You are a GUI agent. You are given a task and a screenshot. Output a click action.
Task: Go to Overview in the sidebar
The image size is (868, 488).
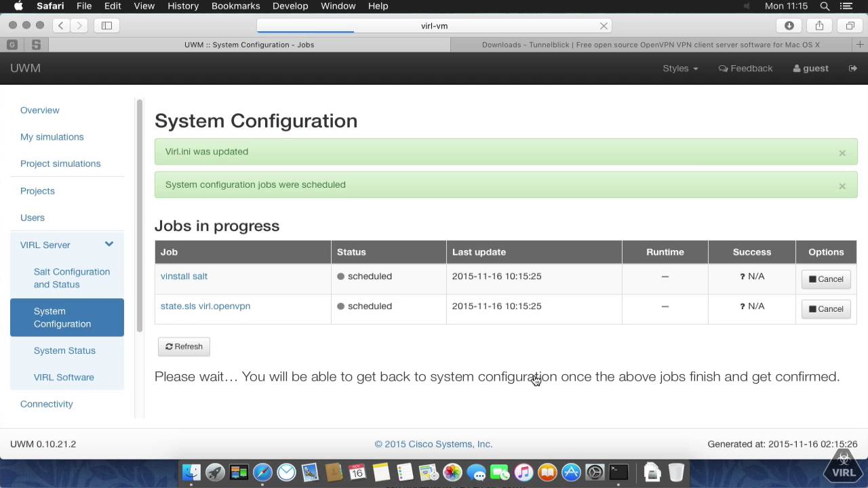pyautogui.click(x=39, y=110)
